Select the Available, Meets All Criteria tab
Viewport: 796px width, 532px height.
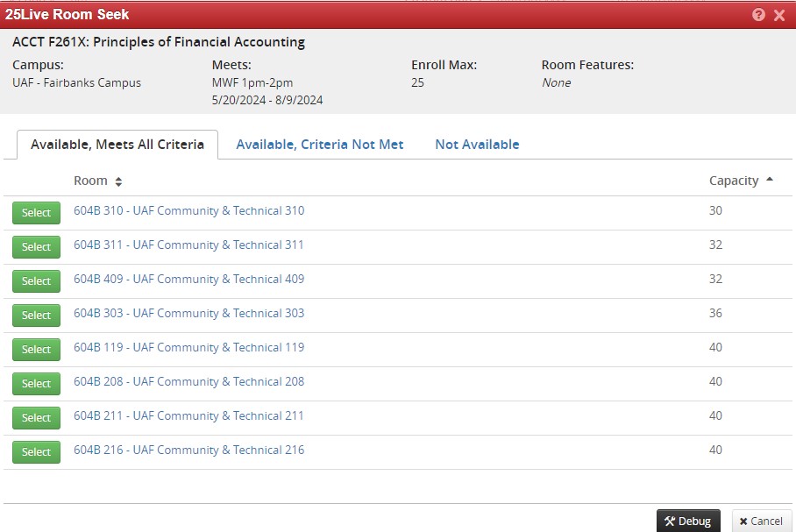click(x=117, y=145)
